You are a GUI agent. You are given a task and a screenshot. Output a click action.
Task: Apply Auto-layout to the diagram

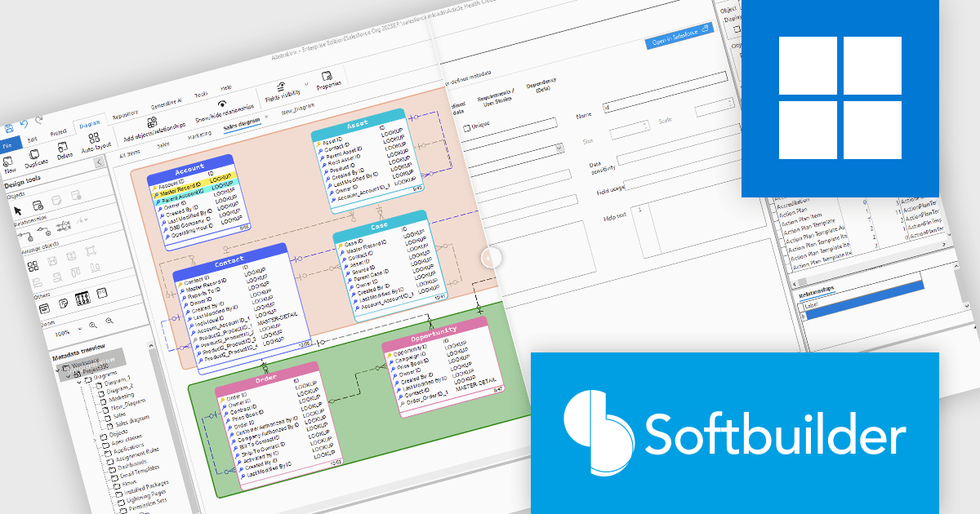(94, 138)
